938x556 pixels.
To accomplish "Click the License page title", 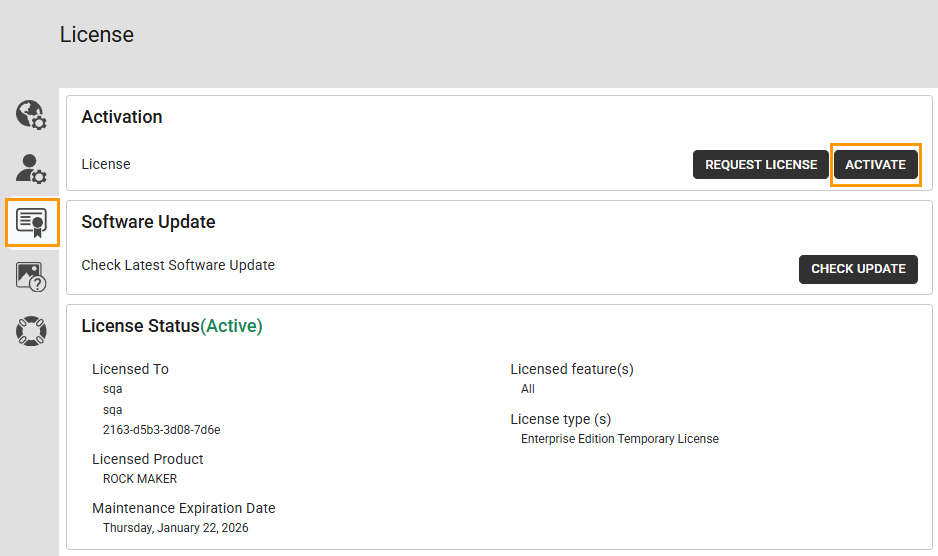I will 97,35.
